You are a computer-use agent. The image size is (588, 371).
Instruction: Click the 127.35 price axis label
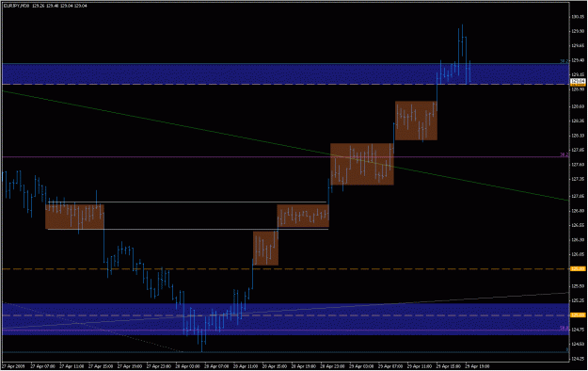click(x=578, y=180)
